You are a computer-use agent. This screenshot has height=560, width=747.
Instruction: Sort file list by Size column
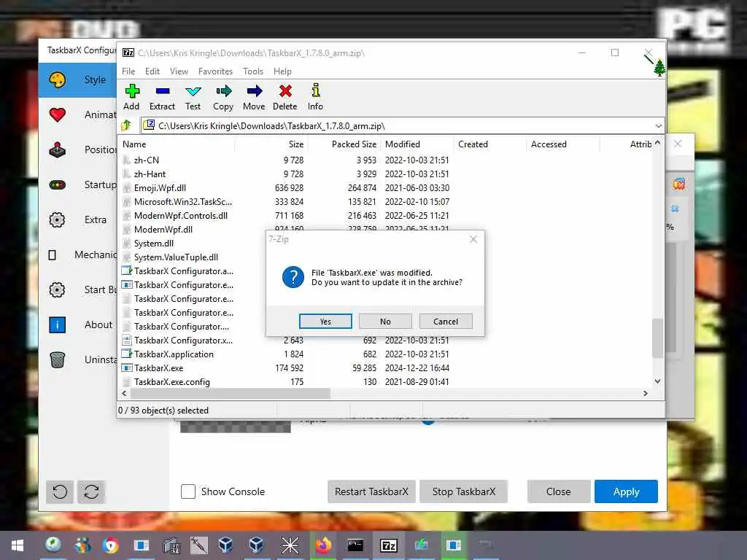pyautogui.click(x=271, y=144)
